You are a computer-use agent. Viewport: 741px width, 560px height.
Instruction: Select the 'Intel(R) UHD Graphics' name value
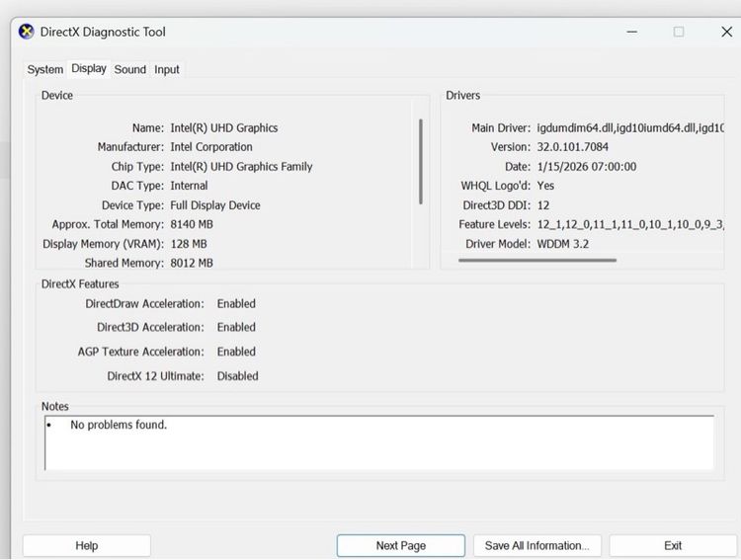tap(224, 128)
